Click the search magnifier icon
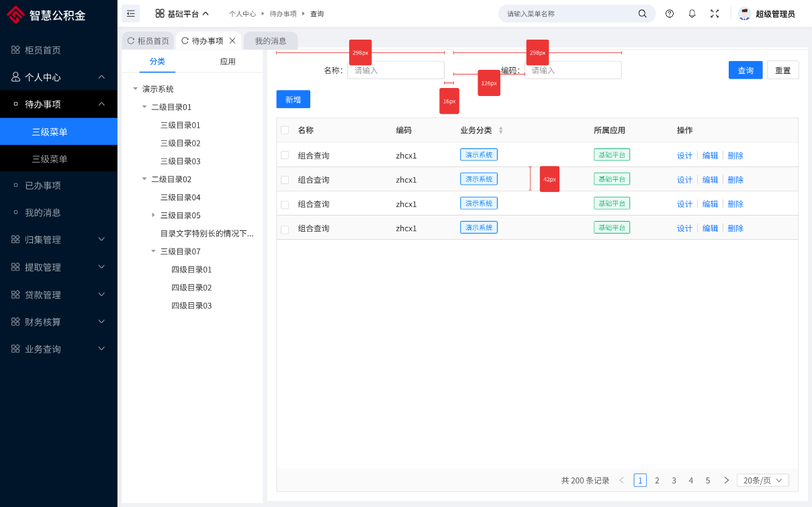812x507 pixels. coord(643,13)
